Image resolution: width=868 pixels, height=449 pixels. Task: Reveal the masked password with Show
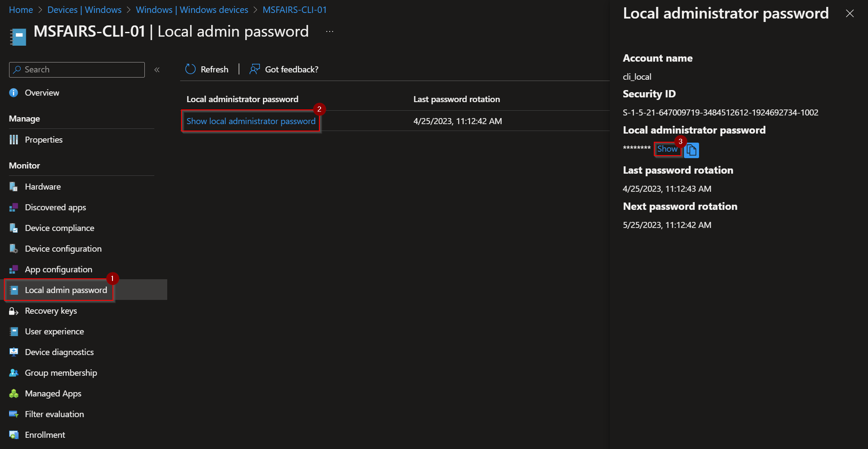[x=667, y=149]
